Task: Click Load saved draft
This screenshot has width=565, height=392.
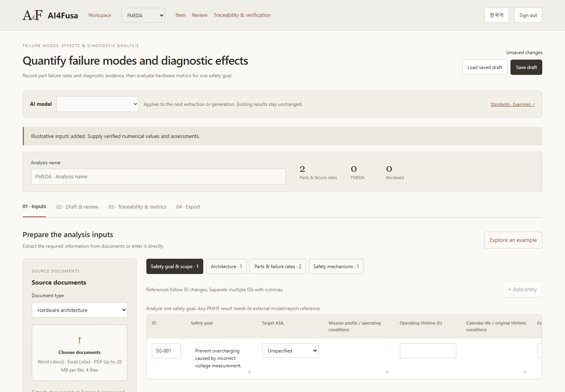Action: coord(485,67)
